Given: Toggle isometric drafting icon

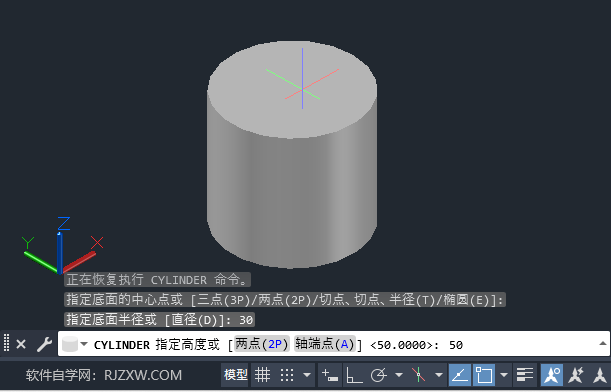Looking at the screenshot, I should 419,375.
